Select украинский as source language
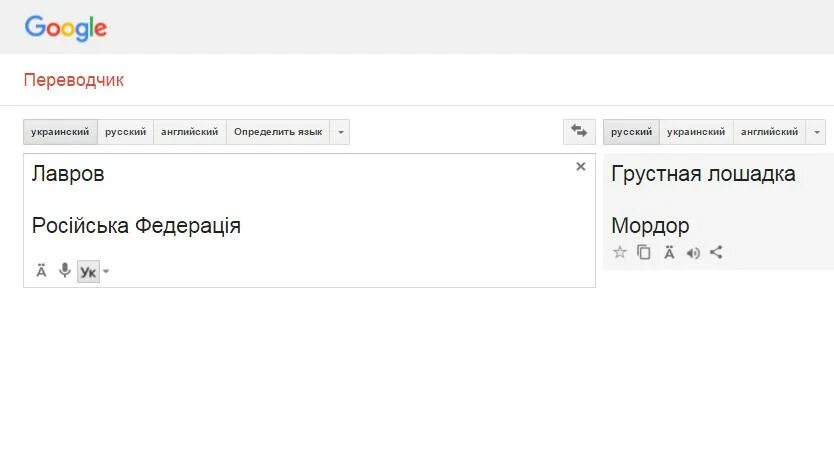Screen dimensions: 834x455 [x=60, y=132]
